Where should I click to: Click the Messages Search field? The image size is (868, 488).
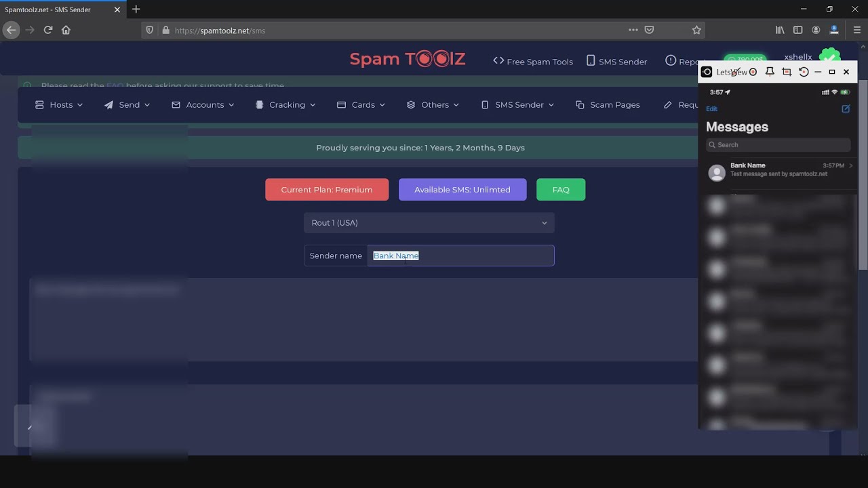pos(778,144)
